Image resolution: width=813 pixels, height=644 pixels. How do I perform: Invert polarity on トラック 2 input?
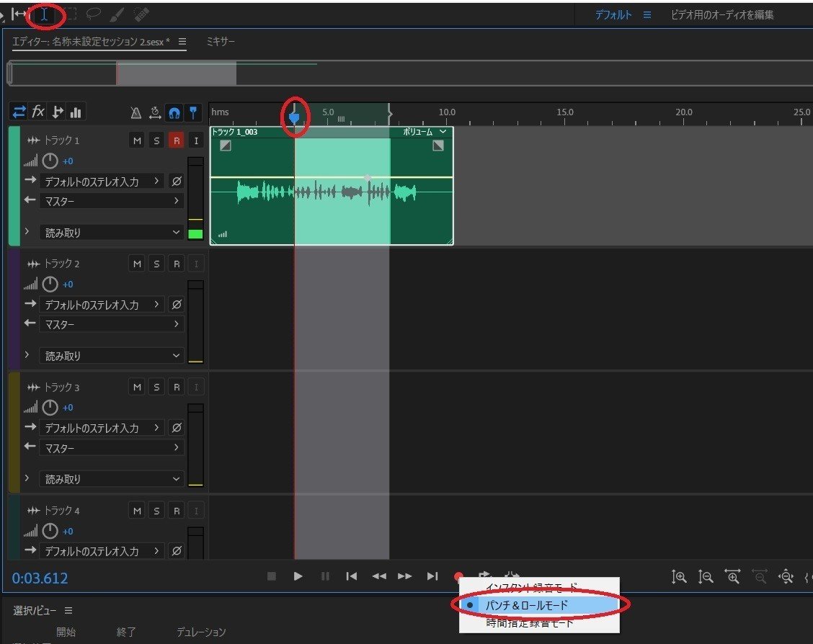[177, 305]
